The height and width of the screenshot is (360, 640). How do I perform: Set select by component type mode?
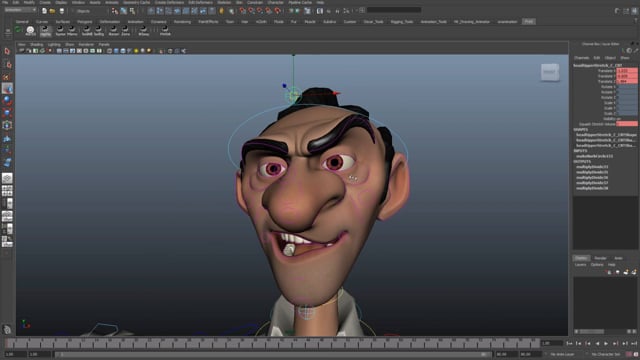pyautogui.click(x=132, y=11)
